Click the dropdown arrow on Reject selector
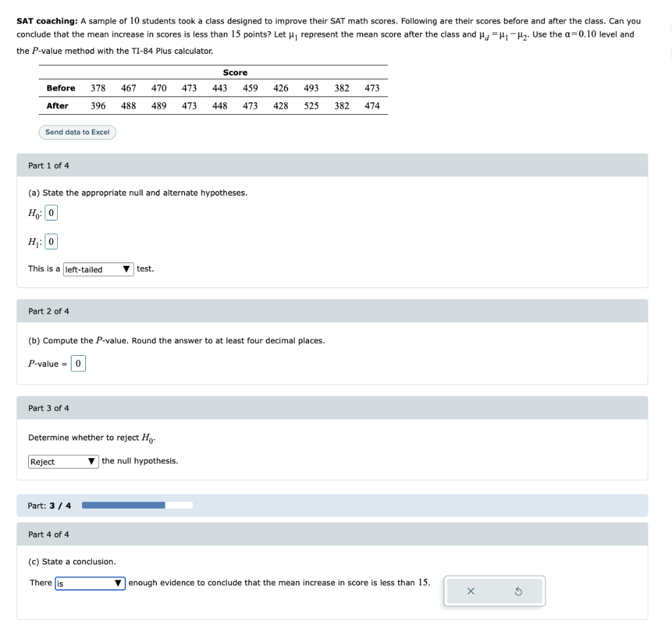This screenshot has height=632, width=672. point(91,461)
